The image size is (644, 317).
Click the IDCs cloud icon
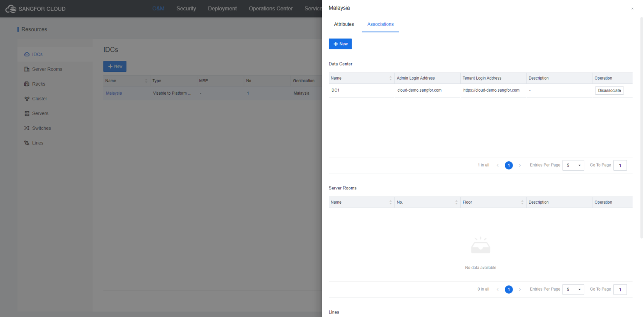27,54
